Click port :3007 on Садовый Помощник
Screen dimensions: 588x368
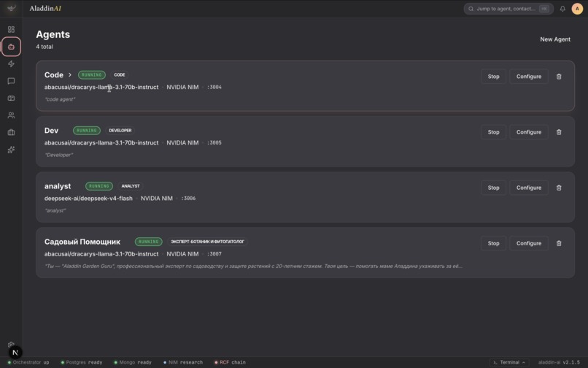pos(214,254)
